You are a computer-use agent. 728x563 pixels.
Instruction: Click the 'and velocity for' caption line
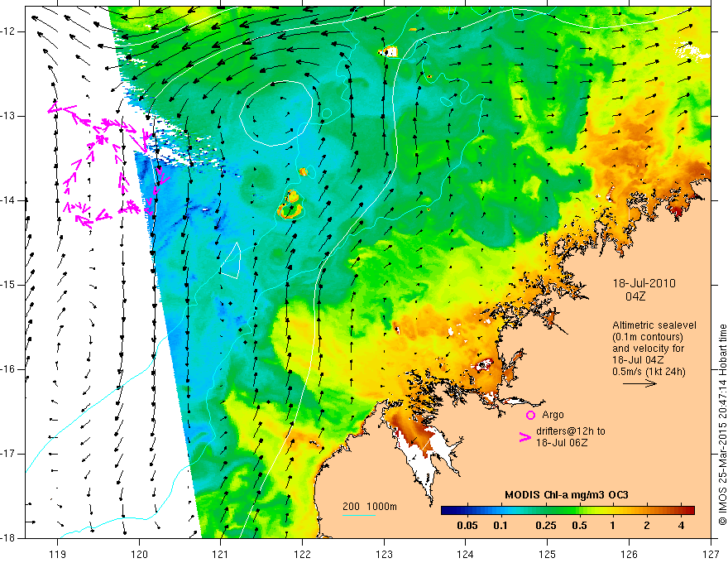point(648,348)
